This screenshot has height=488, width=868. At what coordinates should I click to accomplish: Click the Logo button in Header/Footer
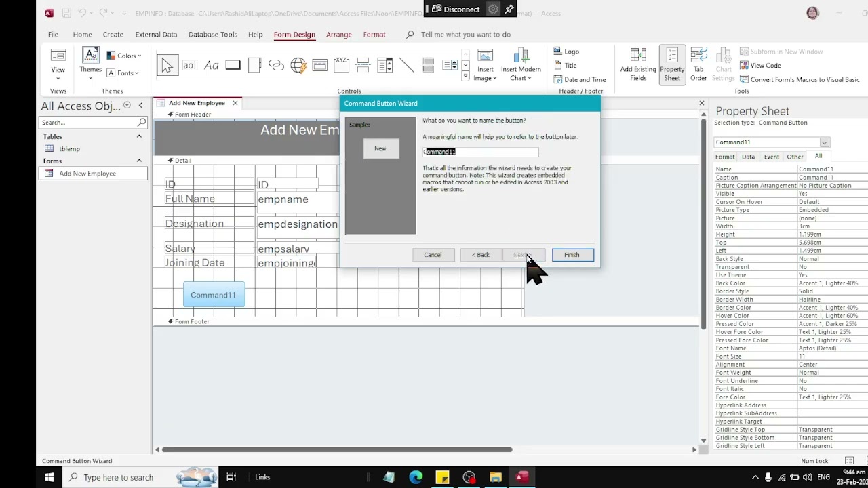tap(566, 52)
